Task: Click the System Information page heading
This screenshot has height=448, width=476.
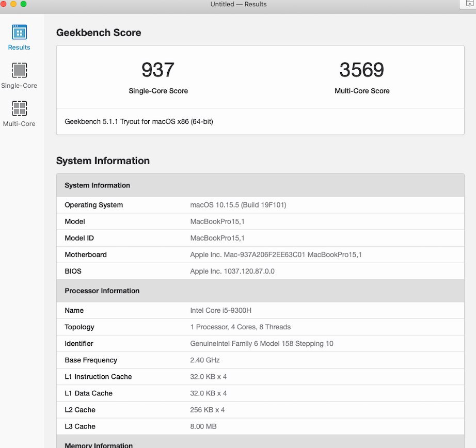Action: [x=103, y=161]
